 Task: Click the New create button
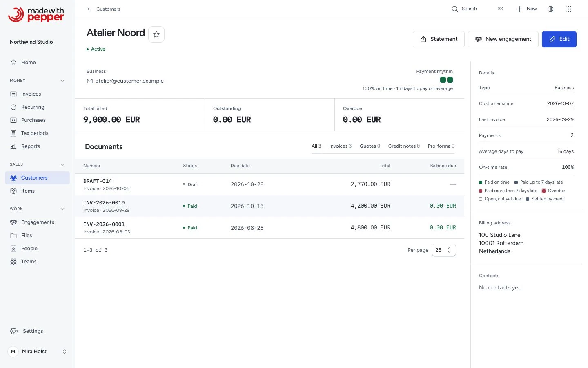(527, 9)
